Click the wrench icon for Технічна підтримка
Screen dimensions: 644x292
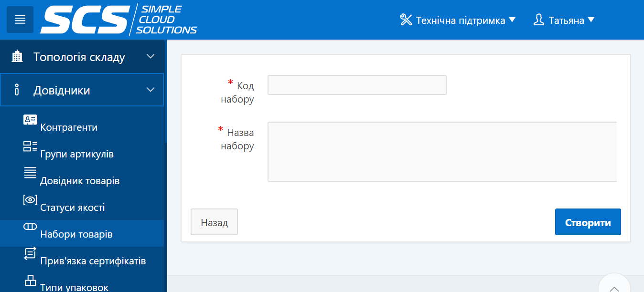tap(406, 20)
